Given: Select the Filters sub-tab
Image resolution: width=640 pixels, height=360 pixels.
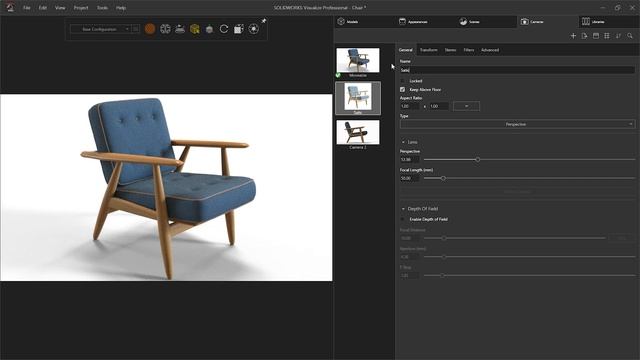Looking at the screenshot, I should point(469,50).
